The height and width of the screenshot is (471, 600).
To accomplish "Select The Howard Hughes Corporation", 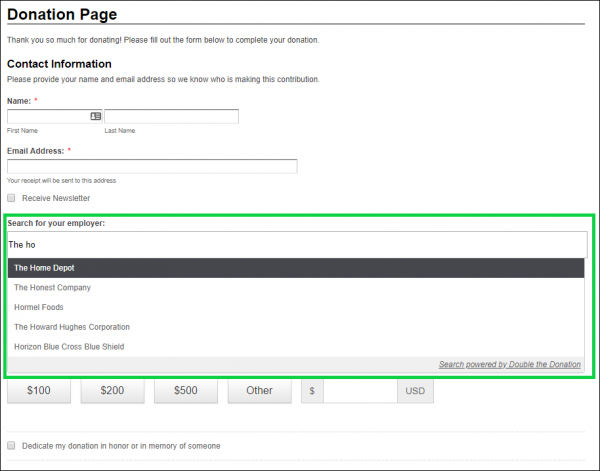I will tap(296, 327).
